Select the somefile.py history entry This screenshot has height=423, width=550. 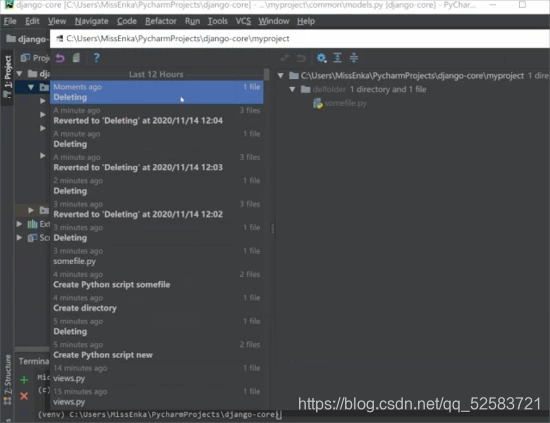point(156,256)
